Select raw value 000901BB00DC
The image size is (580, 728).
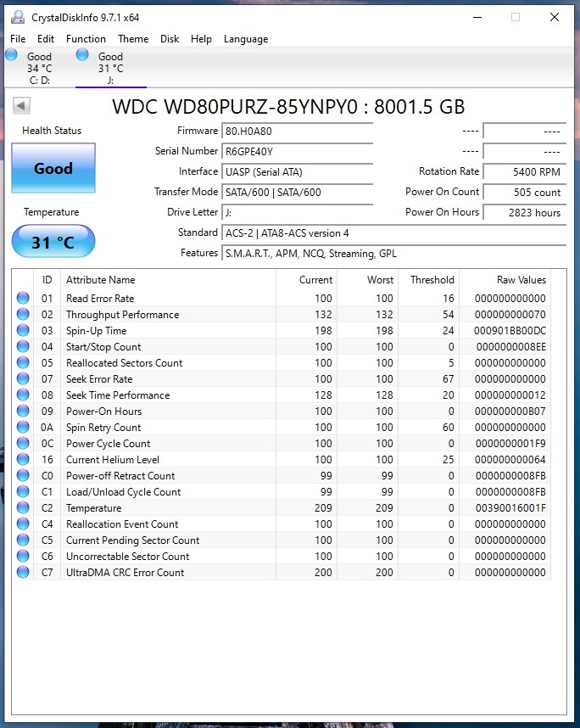[510, 331]
